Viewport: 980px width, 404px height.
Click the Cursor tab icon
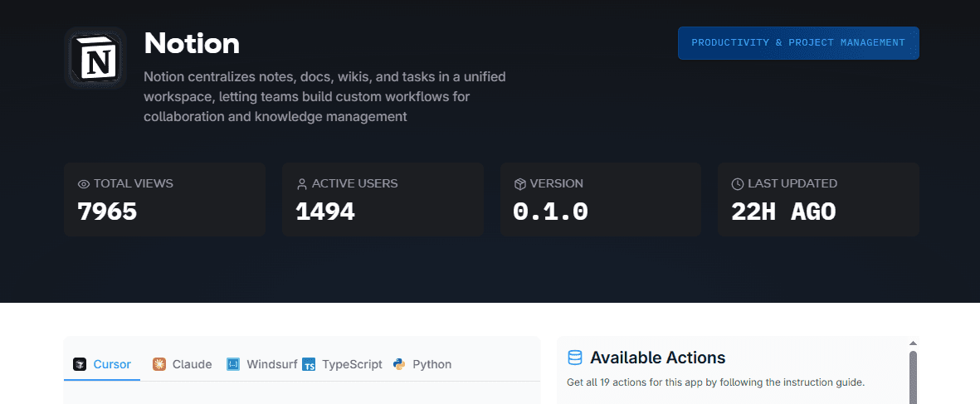[x=80, y=364]
